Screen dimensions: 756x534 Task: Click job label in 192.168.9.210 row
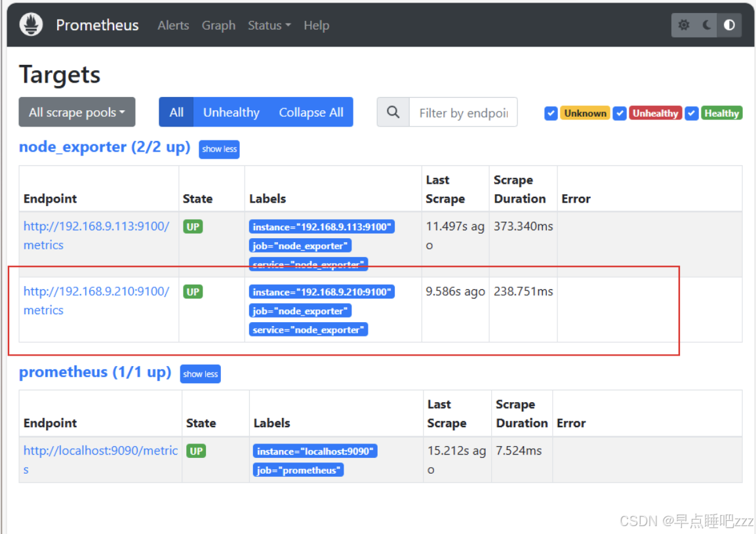[x=300, y=311]
